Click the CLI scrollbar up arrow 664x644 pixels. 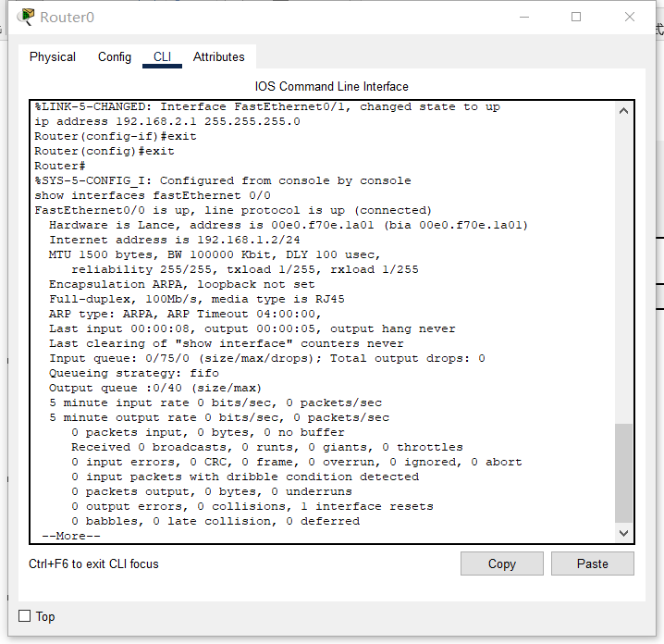(x=623, y=111)
